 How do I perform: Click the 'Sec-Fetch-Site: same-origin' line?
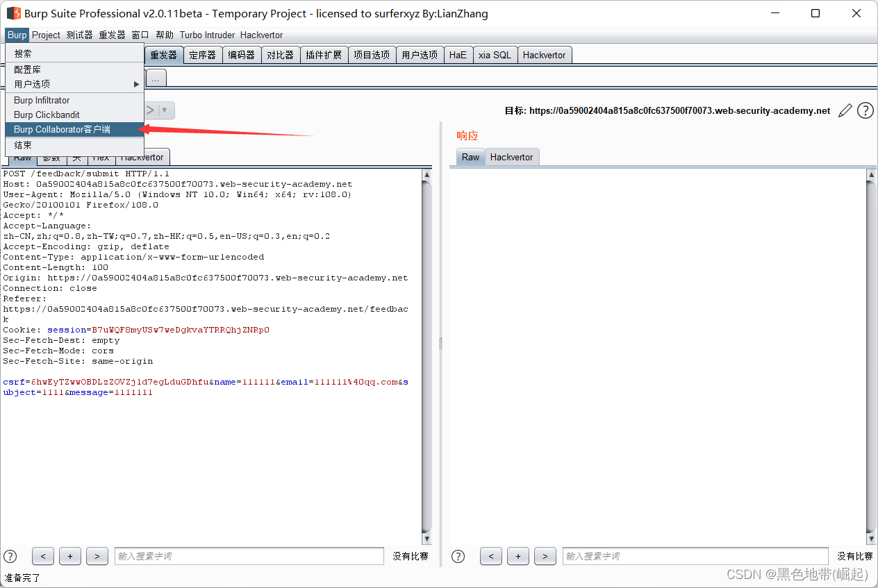78,361
